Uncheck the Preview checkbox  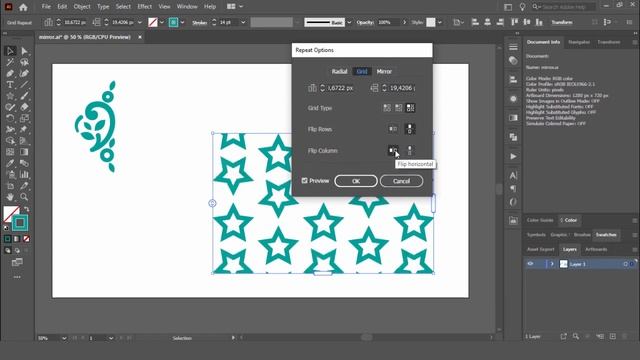(304, 180)
